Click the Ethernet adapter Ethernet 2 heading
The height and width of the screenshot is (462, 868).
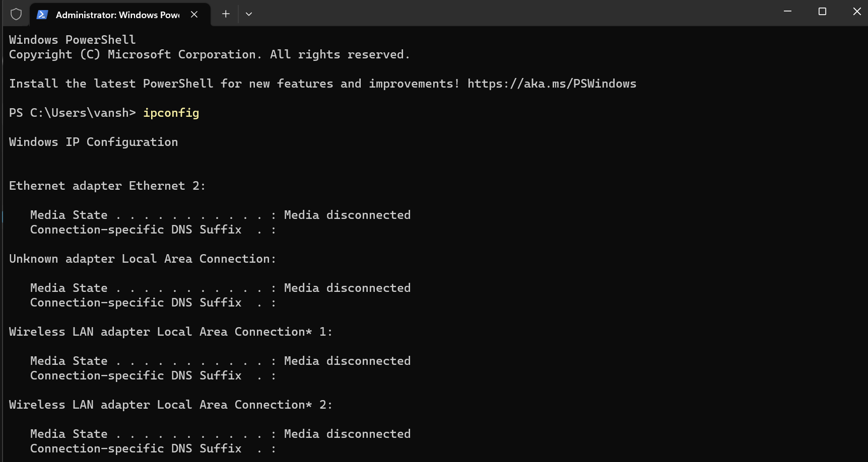pos(107,186)
